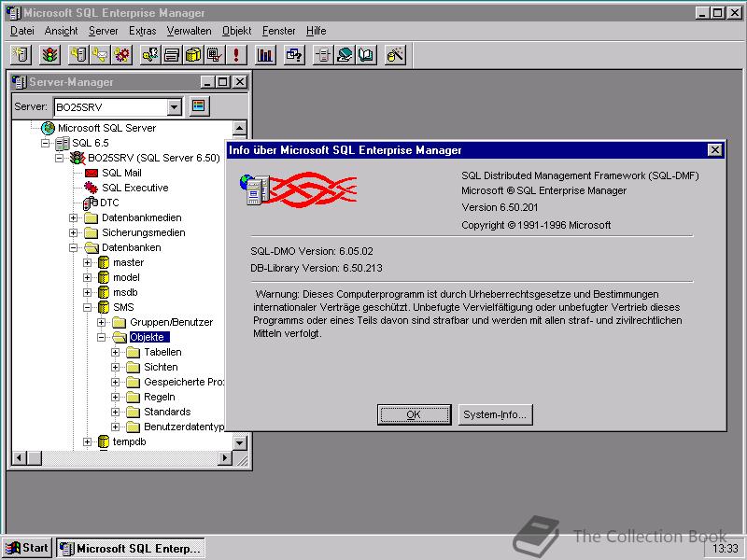The image size is (747, 560).
Task: Click the Microsoft SQL Server globe icon
Action: tap(49, 128)
